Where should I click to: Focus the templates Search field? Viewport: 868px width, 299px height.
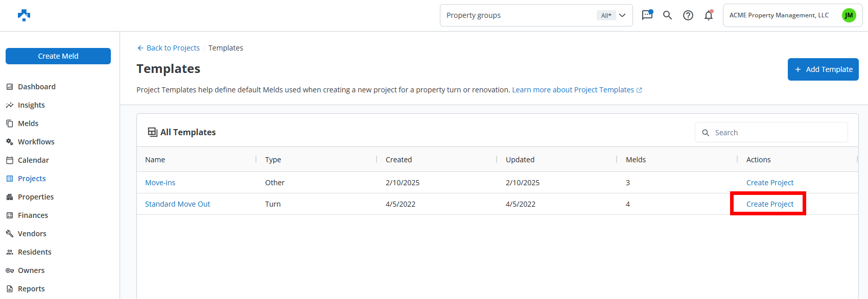coord(777,133)
